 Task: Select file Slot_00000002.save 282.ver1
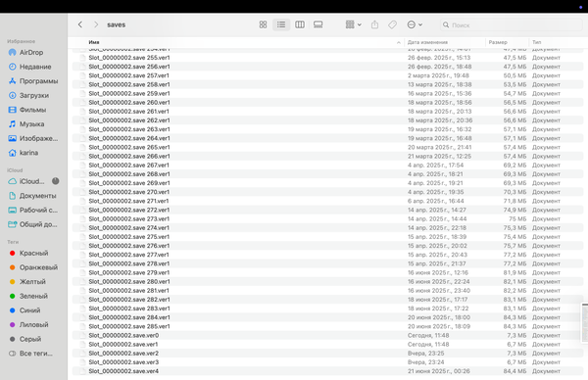(x=327, y=300)
